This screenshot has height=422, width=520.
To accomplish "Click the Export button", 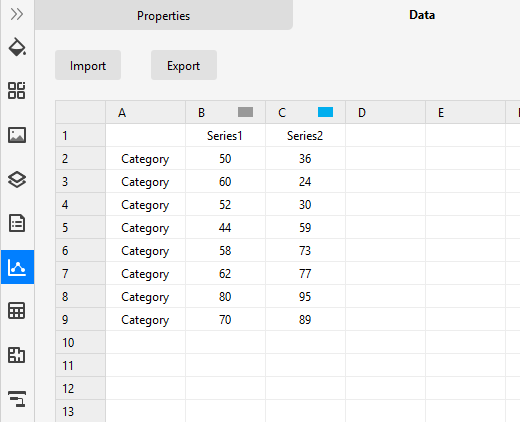I will pos(184,65).
